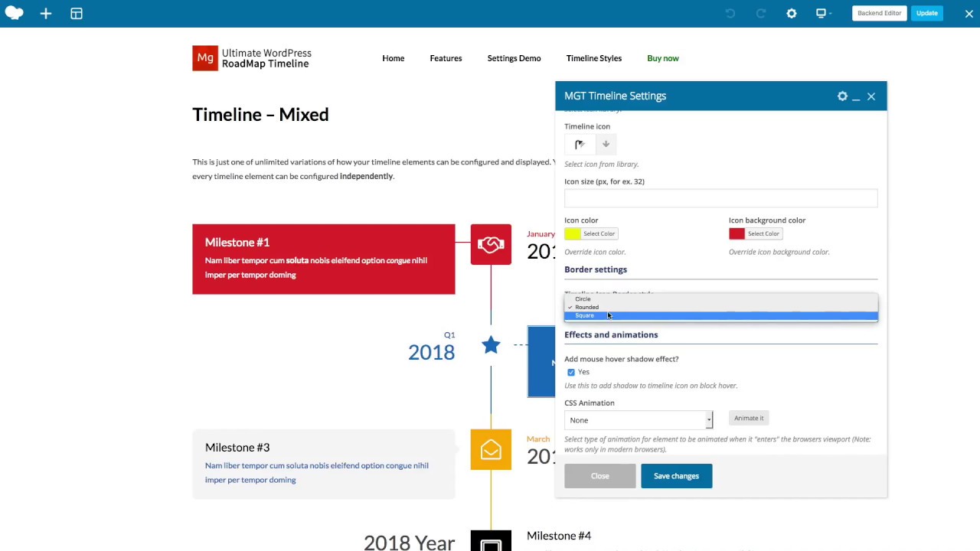The height and width of the screenshot is (551, 980).
Task: Open the Timeline Styles menu item
Action: (593, 58)
